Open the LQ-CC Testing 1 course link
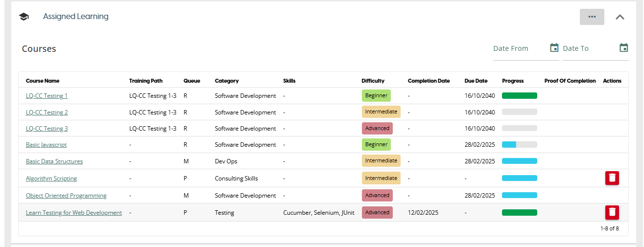 point(47,96)
